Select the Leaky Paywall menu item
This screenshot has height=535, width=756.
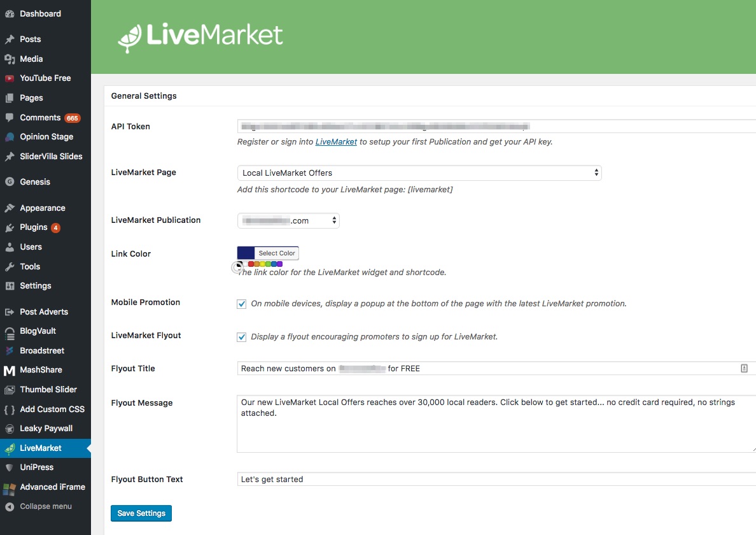[46, 429]
